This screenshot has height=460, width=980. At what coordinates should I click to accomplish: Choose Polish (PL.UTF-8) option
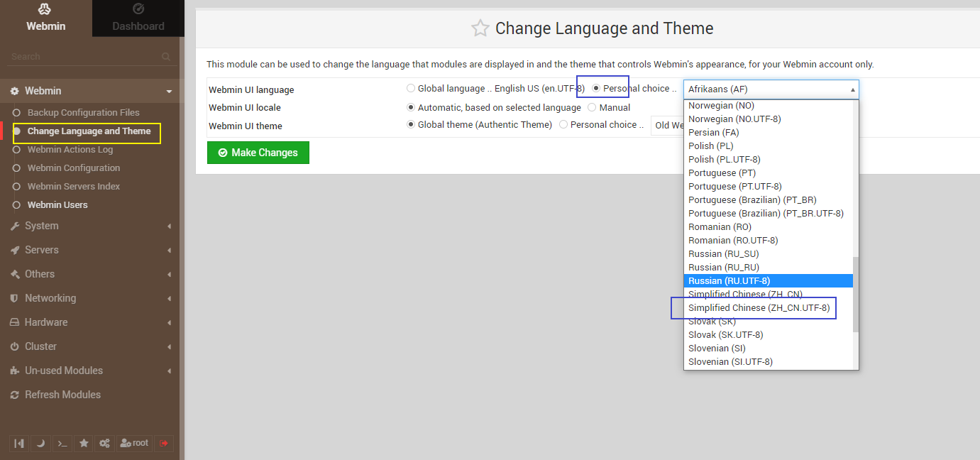point(769,160)
